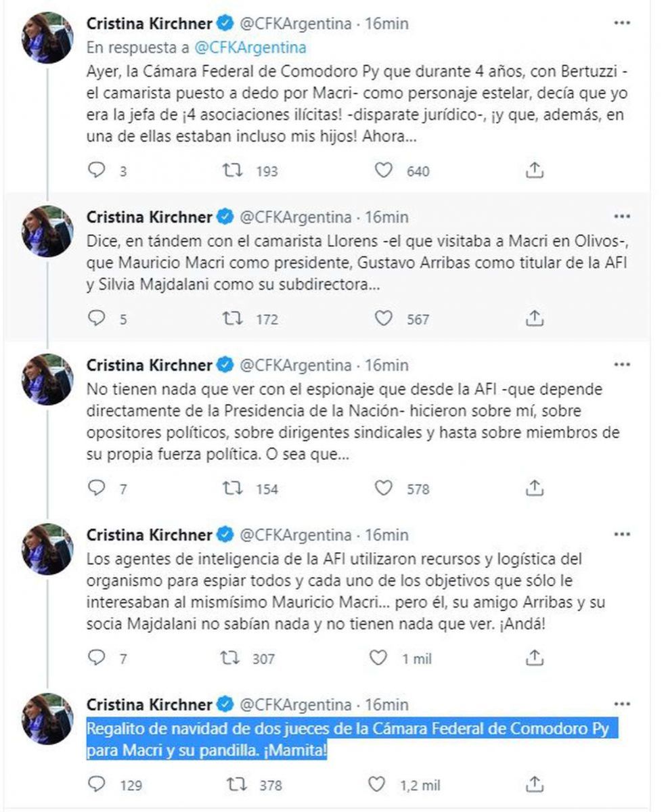Viewport: 666px width, 812px height.
Task: Share the 'Ayer, la Cámara Federal' tweet
Action: coord(535,171)
